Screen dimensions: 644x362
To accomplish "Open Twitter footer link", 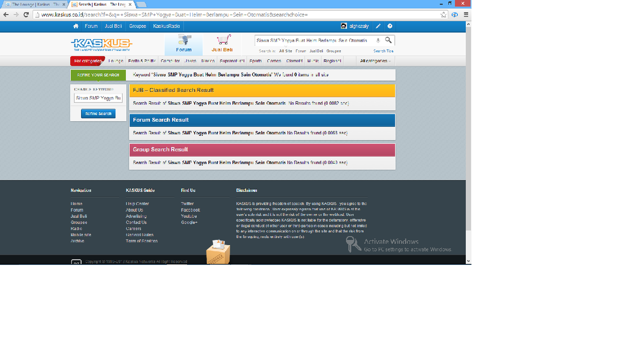I will pyautogui.click(x=187, y=204).
